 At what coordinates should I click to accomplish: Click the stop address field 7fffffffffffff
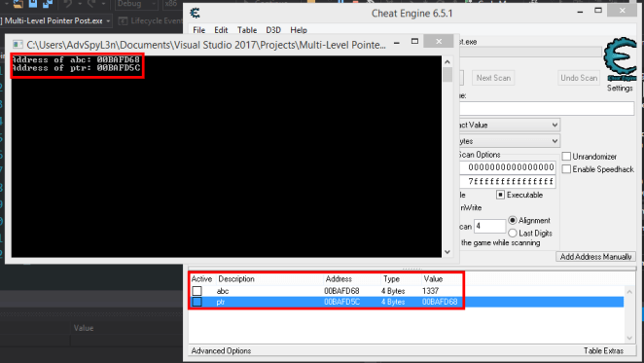507,181
